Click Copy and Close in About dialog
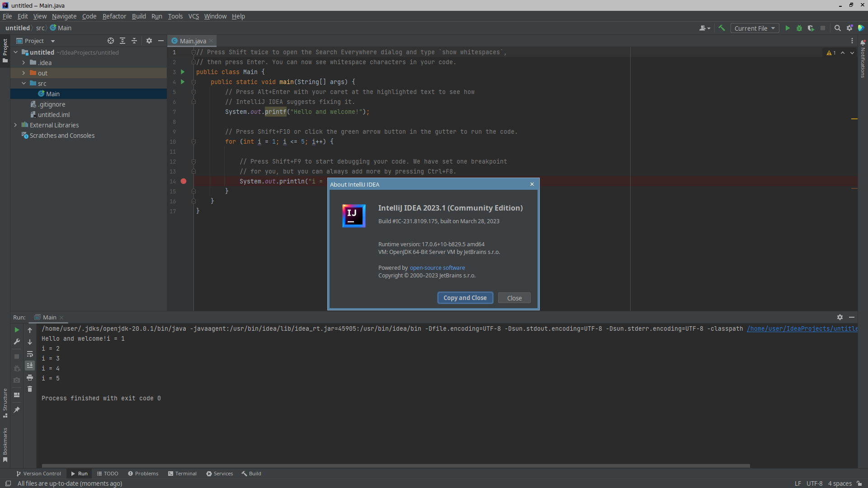The height and width of the screenshot is (488, 868). coord(465,298)
